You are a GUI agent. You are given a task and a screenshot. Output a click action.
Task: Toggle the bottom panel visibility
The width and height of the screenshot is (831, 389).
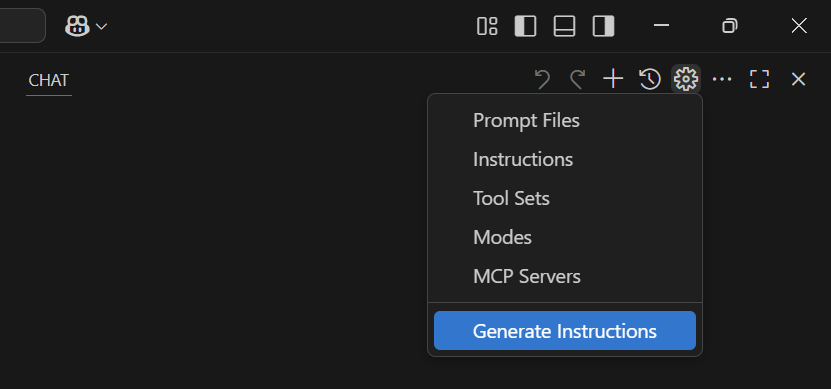pyautogui.click(x=564, y=26)
